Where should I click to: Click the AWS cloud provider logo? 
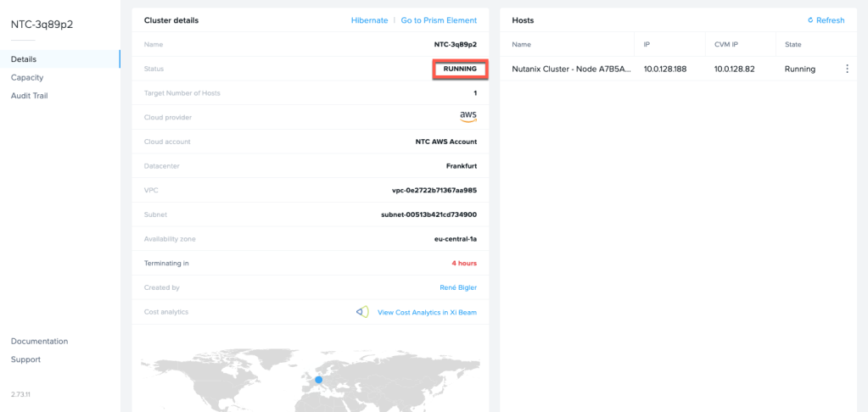point(468,117)
